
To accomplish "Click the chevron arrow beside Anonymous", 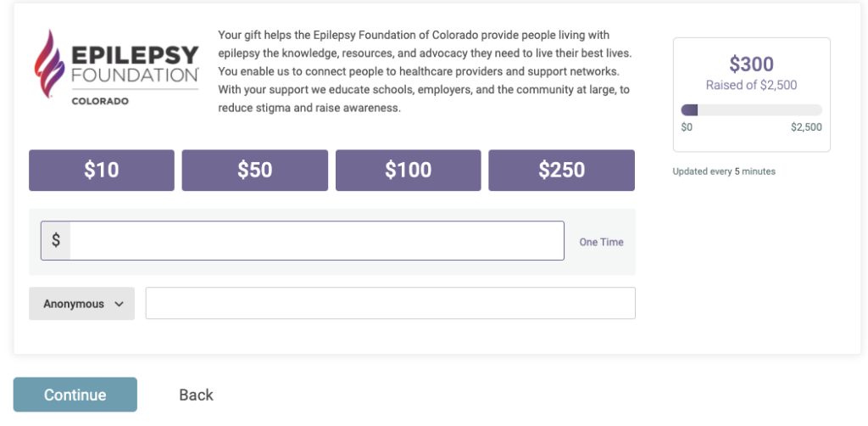I will [119, 304].
